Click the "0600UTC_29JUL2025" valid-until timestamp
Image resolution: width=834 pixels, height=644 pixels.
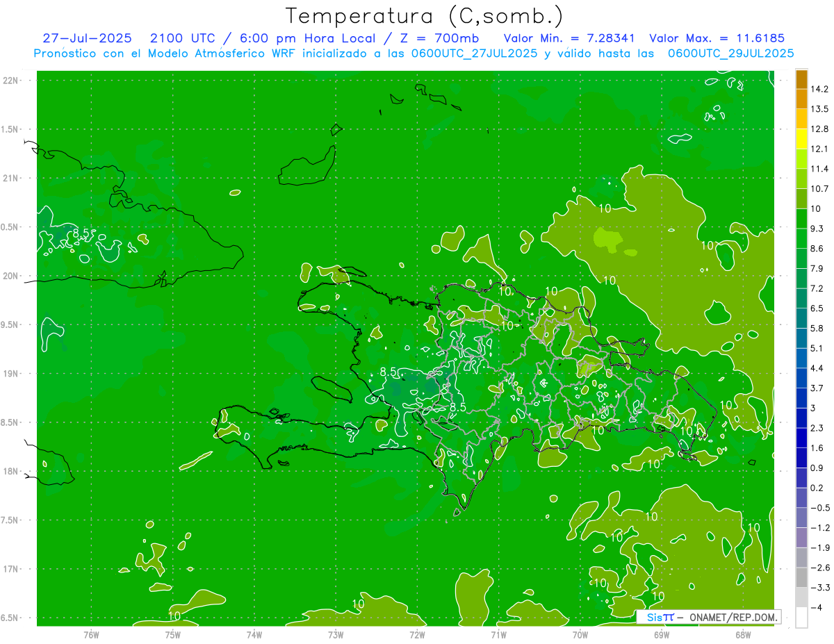click(730, 53)
